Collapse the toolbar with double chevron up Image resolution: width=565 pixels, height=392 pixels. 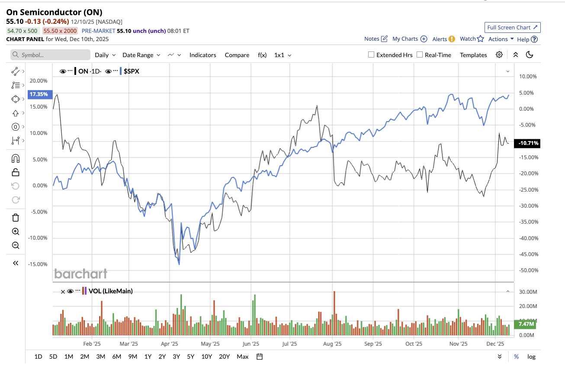tap(515, 55)
